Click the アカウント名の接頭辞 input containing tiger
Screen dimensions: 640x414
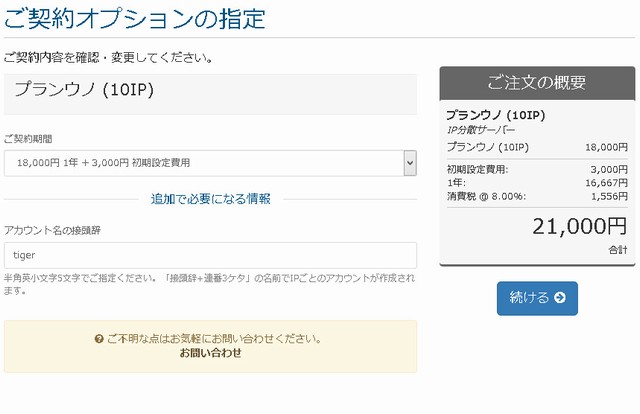tap(210, 255)
